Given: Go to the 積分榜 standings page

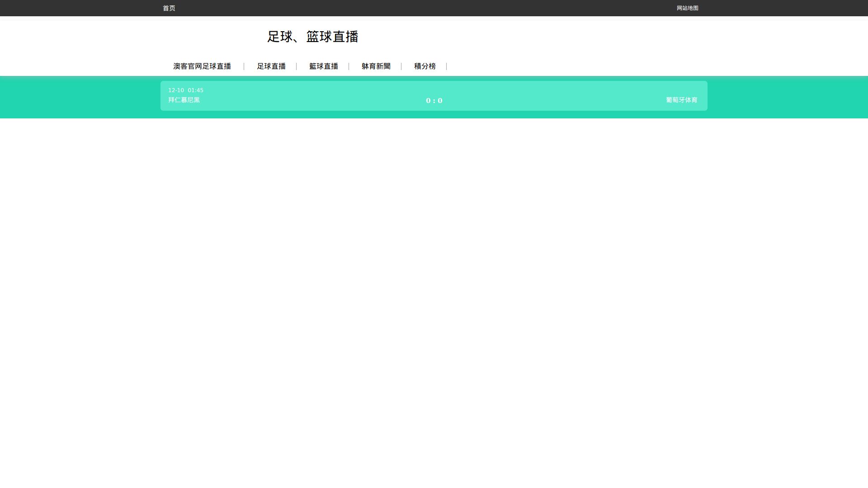Looking at the screenshot, I should coord(425,66).
